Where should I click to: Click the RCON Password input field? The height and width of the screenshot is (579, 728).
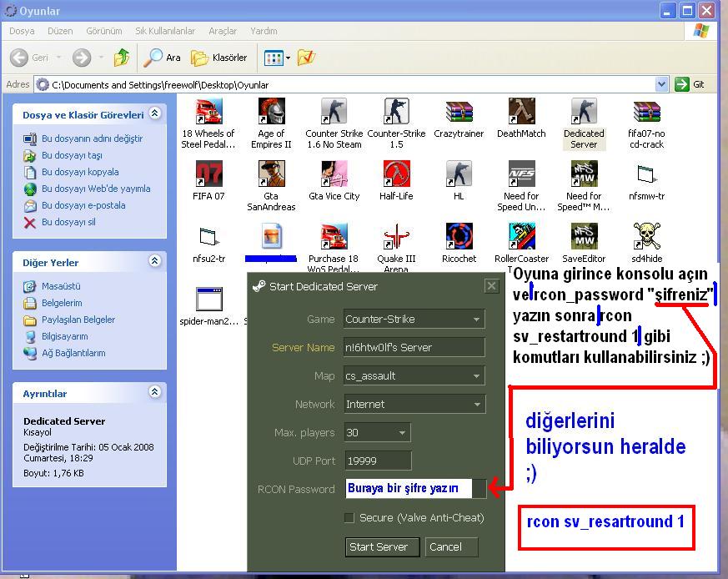click(x=415, y=488)
